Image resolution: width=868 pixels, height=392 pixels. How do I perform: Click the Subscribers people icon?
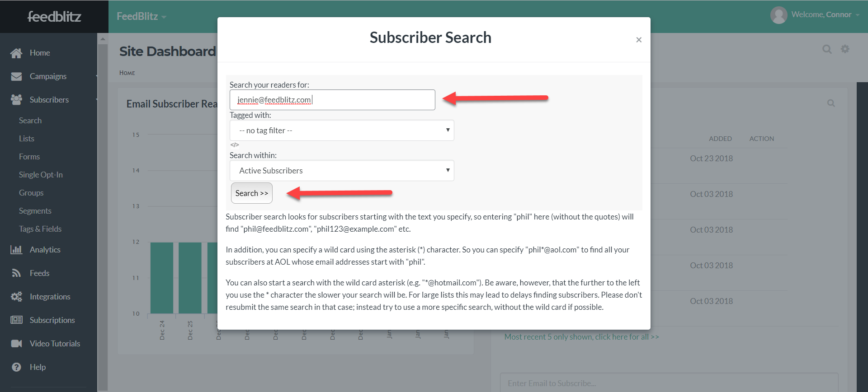[16, 100]
